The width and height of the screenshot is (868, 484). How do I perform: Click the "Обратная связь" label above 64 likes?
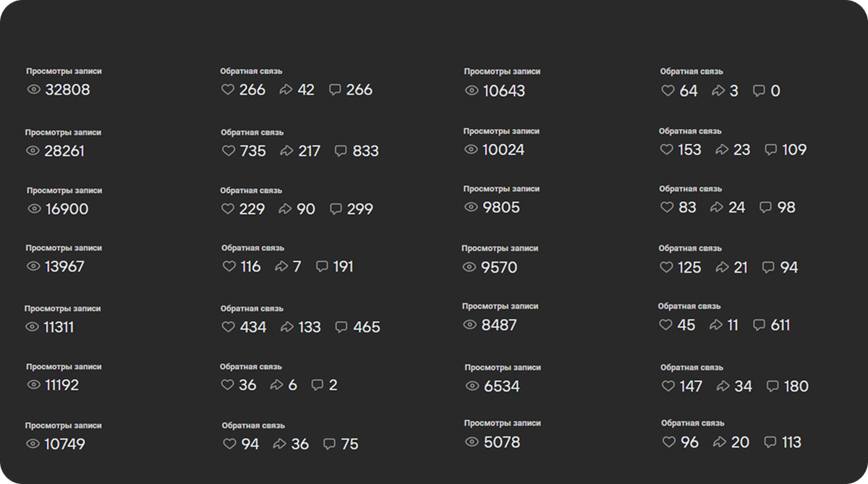692,72
